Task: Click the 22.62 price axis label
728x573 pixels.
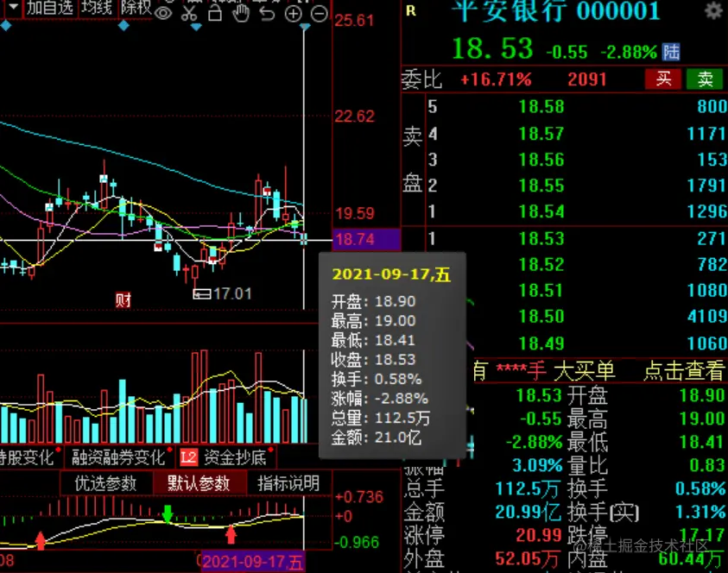Action: pyautogui.click(x=354, y=116)
